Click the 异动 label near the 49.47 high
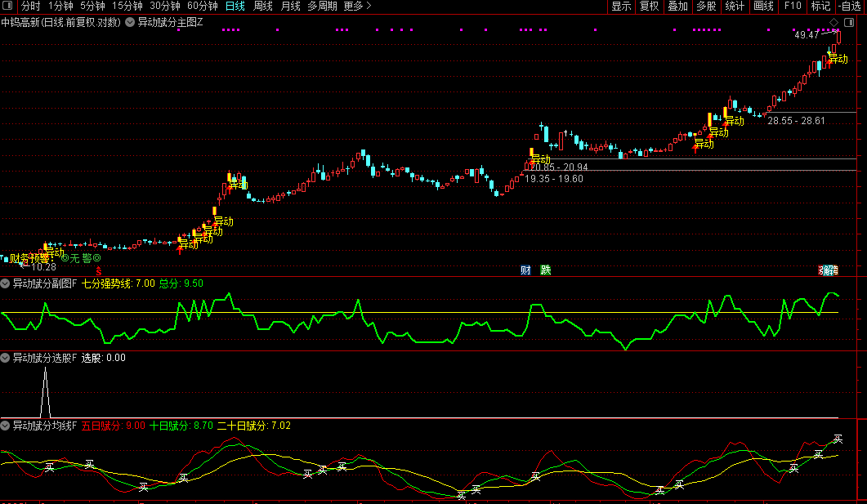The width and height of the screenshot is (867, 504). (x=838, y=59)
